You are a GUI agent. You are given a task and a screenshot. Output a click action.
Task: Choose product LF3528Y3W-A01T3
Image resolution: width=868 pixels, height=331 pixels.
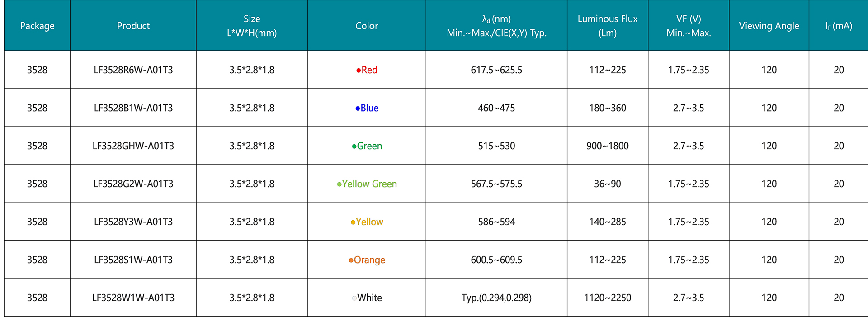(133, 222)
